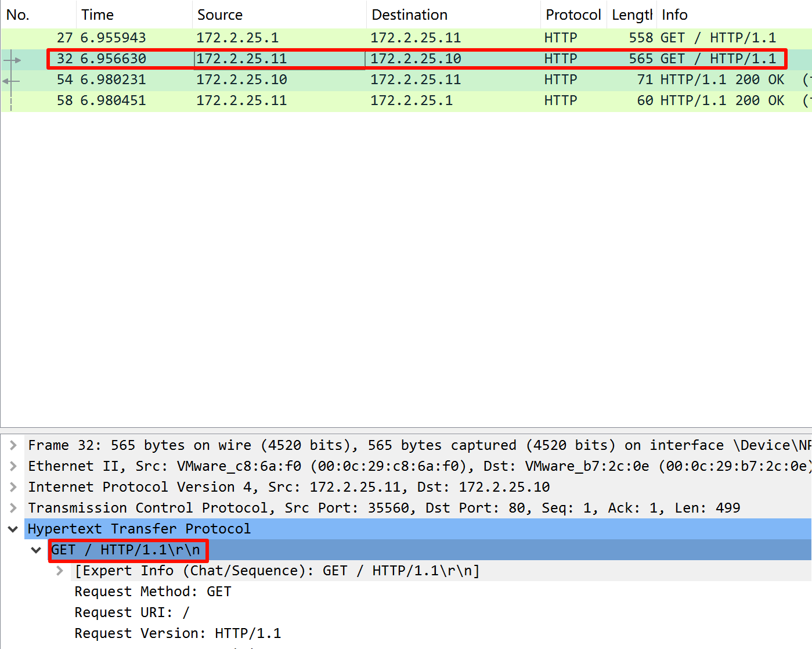
Task: Click the Destination column header
Action: (409, 15)
